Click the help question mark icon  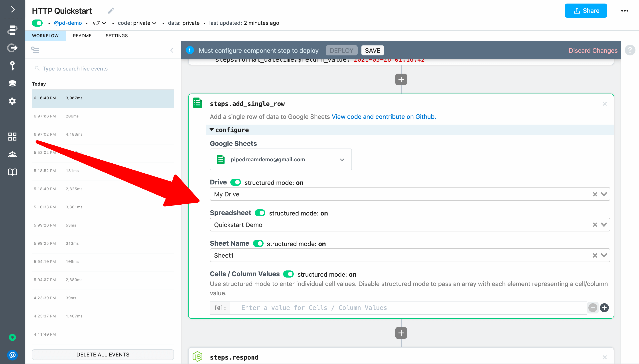(630, 50)
